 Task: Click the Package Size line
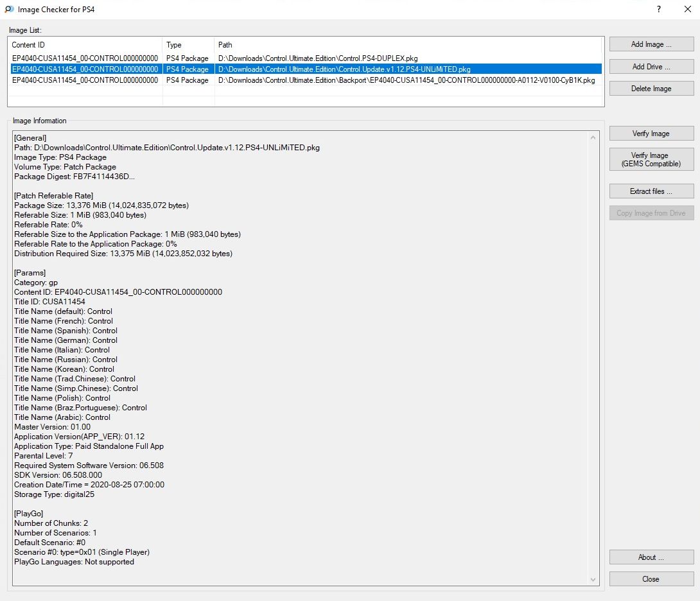(x=101, y=205)
